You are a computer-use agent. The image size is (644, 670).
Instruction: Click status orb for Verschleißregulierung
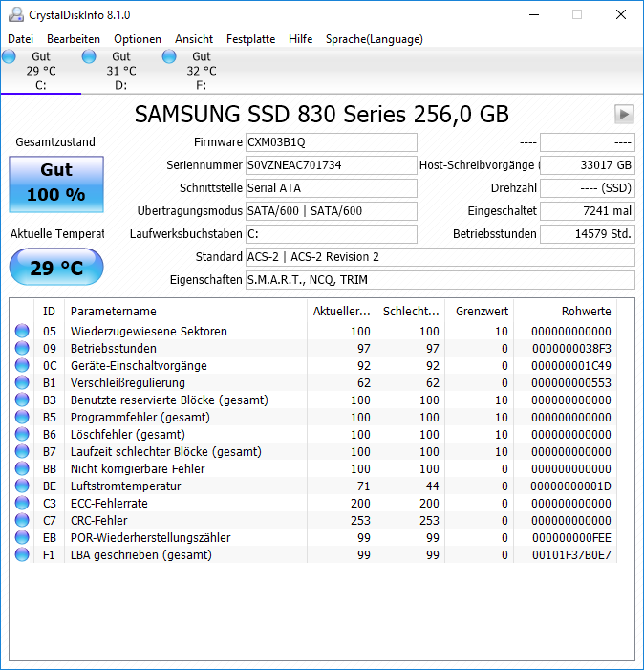coord(22,382)
